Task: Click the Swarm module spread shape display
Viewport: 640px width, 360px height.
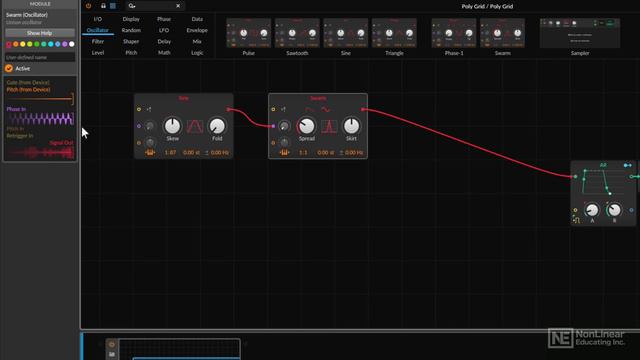Action: click(x=329, y=127)
